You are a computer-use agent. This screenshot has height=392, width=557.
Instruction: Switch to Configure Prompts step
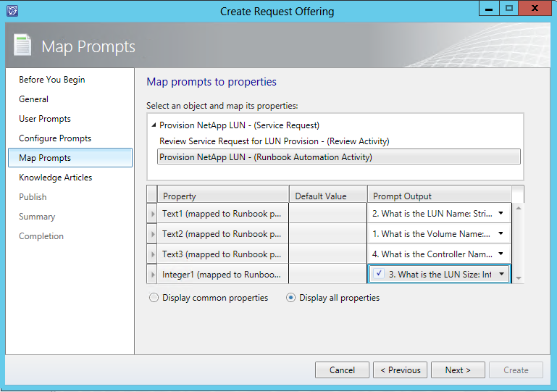click(55, 138)
